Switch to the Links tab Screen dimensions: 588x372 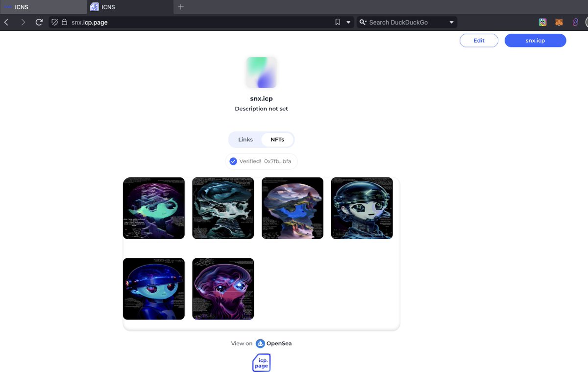coord(245,140)
